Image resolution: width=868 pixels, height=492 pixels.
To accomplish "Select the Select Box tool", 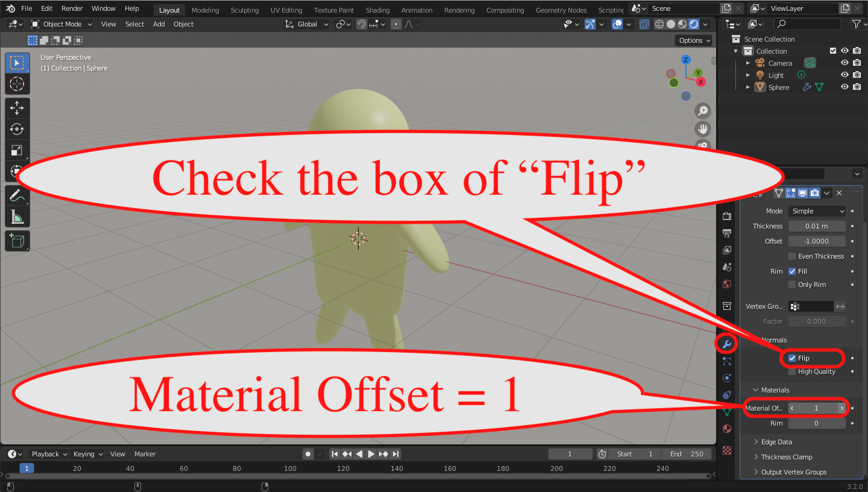I will (17, 63).
